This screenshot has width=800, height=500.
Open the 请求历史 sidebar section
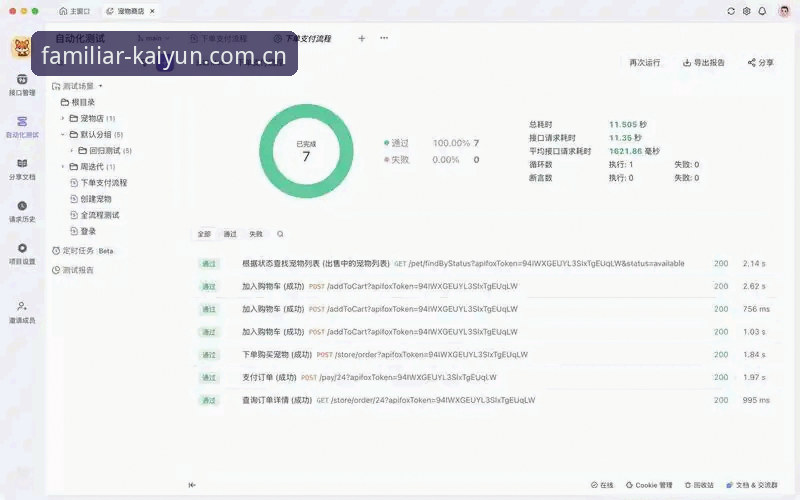[22, 212]
